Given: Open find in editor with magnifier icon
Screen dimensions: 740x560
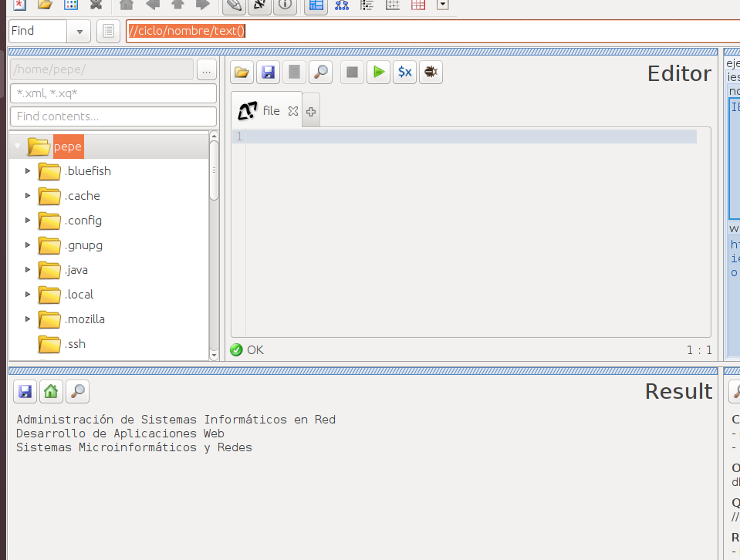Looking at the screenshot, I should pos(320,73).
